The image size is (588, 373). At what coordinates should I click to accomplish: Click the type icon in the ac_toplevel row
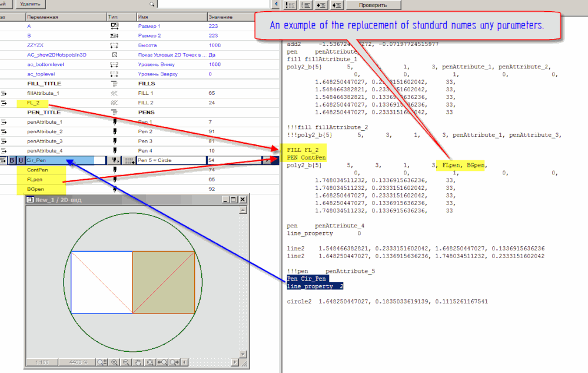(x=114, y=74)
